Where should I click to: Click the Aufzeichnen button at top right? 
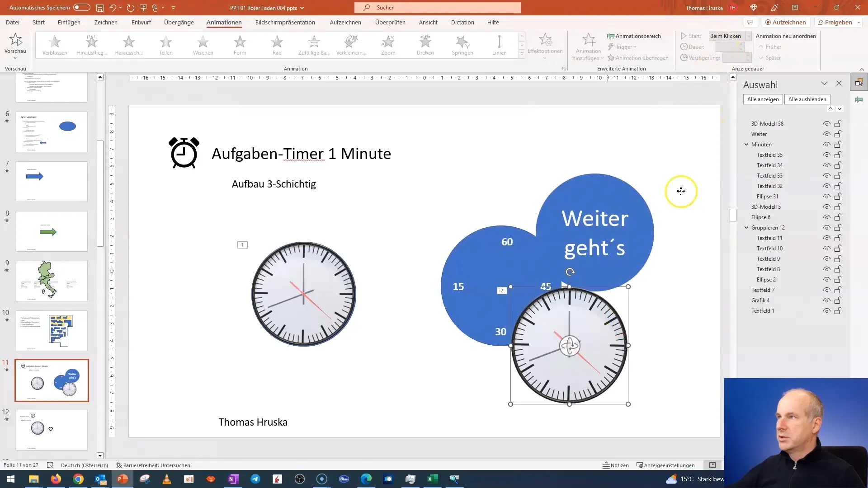[785, 22]
